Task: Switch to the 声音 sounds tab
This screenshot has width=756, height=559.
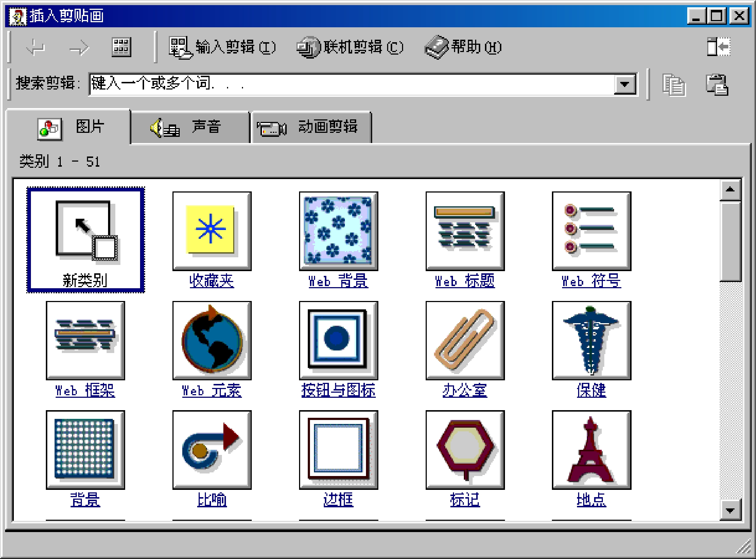Action: (190, 127)
